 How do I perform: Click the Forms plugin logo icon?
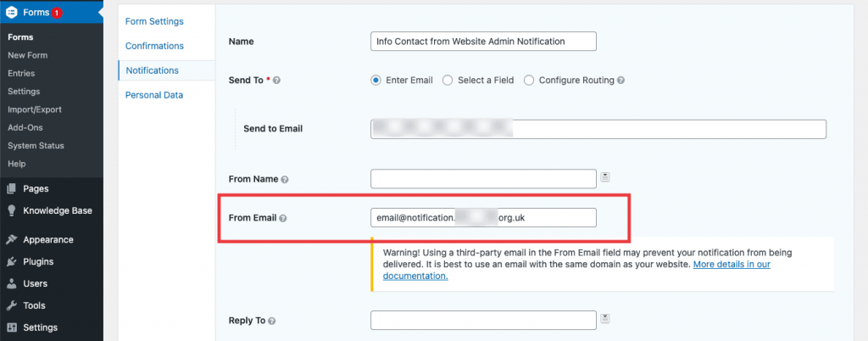[12, 12]
